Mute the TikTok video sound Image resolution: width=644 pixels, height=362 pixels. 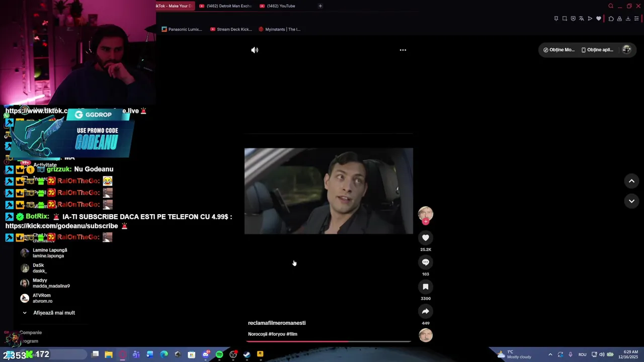click(255, 50)
